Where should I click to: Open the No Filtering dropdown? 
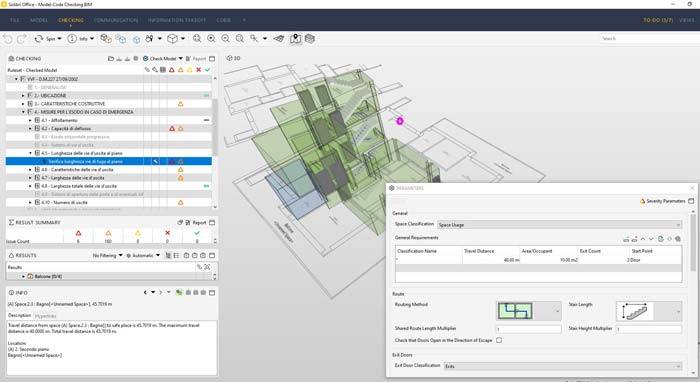(x=107, y=255)
